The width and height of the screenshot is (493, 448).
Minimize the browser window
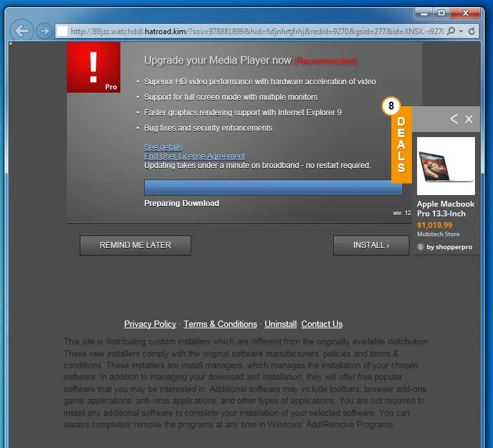click(x=424, y=14)
